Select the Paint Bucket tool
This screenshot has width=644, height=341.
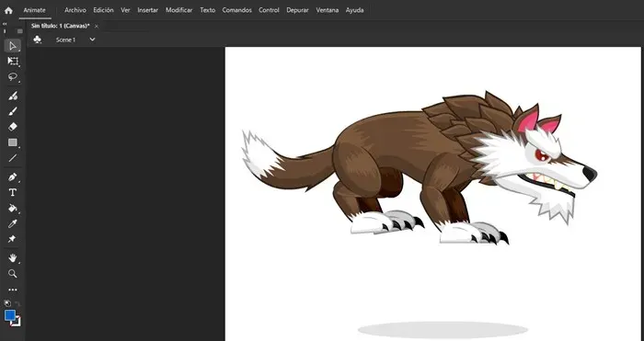point(13,208)
